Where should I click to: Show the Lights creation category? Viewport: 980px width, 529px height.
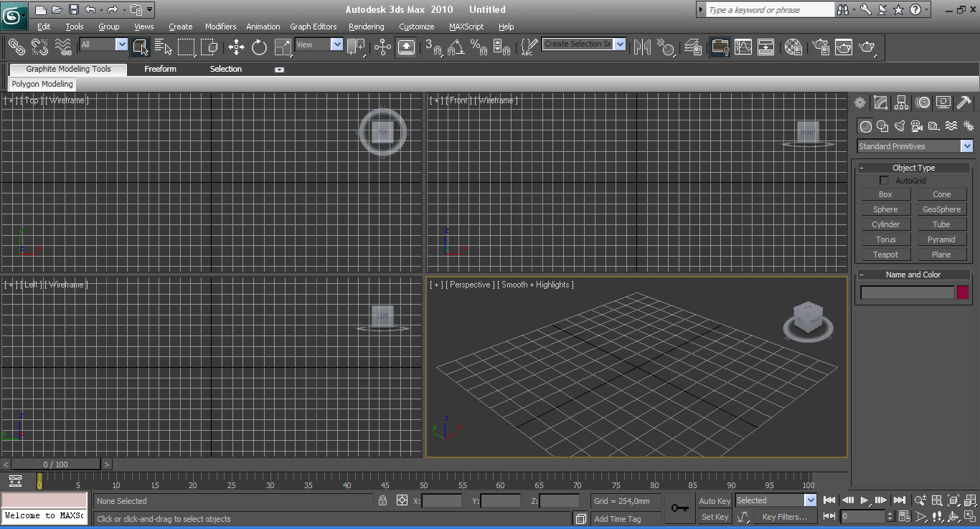900,126
